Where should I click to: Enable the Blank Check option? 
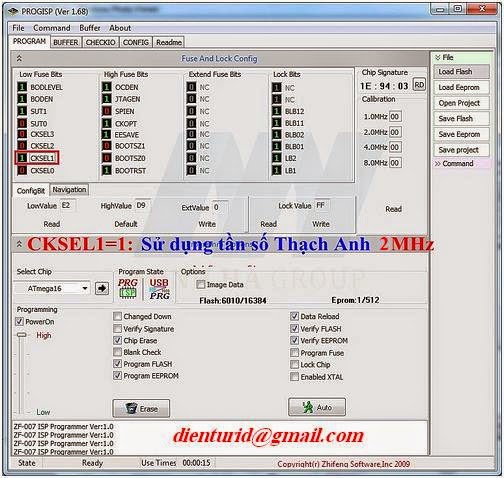[117, 352]
